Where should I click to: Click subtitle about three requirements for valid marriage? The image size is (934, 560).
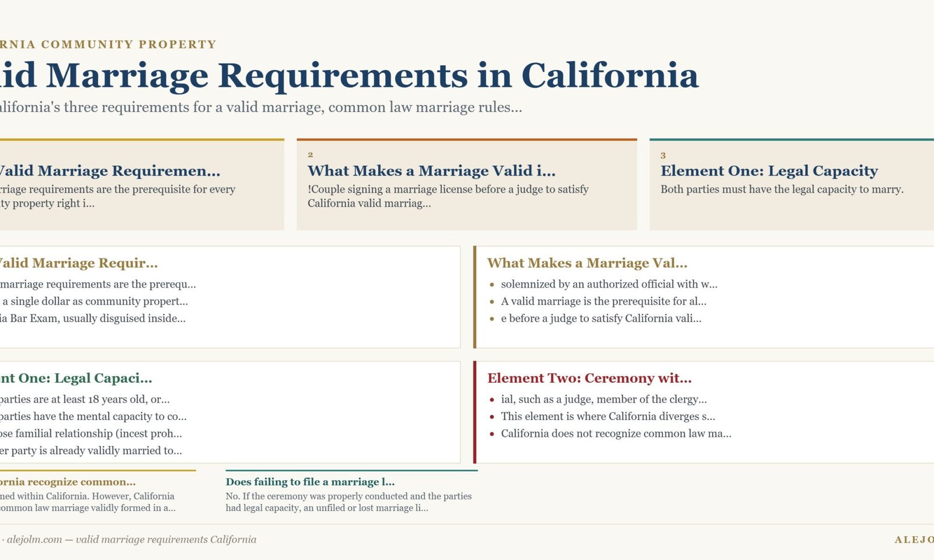pyautogui.click(x=261, y=107)
